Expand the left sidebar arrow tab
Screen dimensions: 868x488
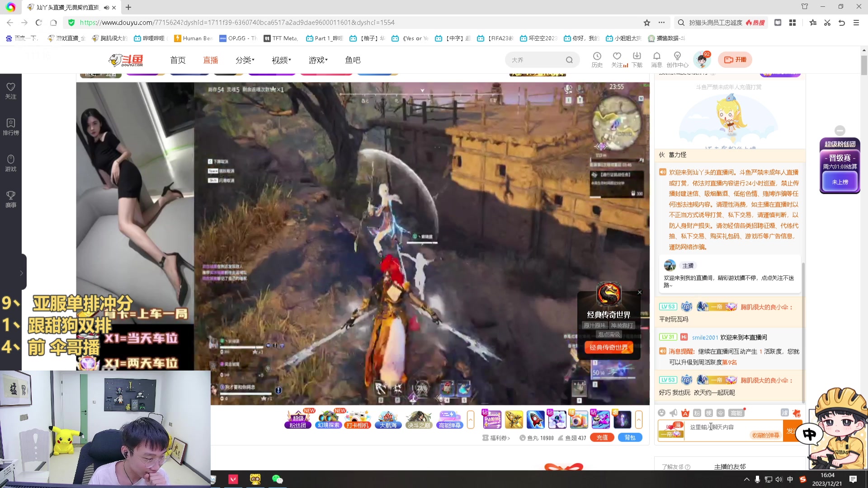[21, 272]
